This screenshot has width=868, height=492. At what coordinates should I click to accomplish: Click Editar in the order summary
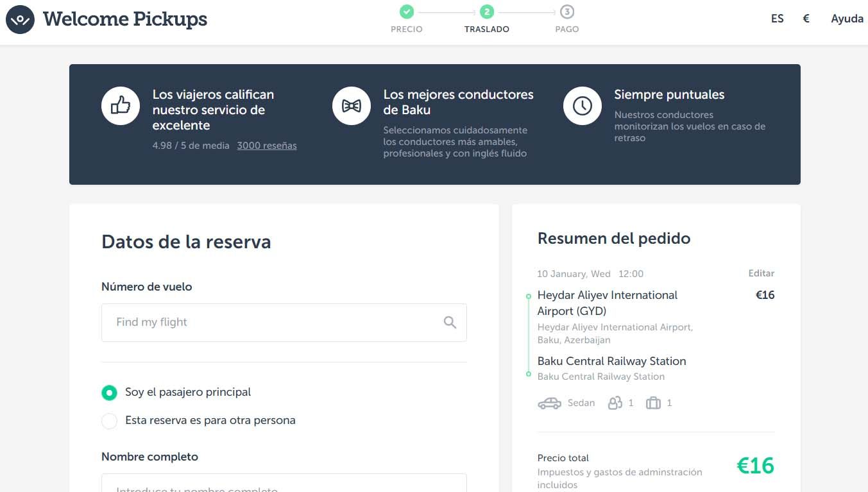pos(762,273)
